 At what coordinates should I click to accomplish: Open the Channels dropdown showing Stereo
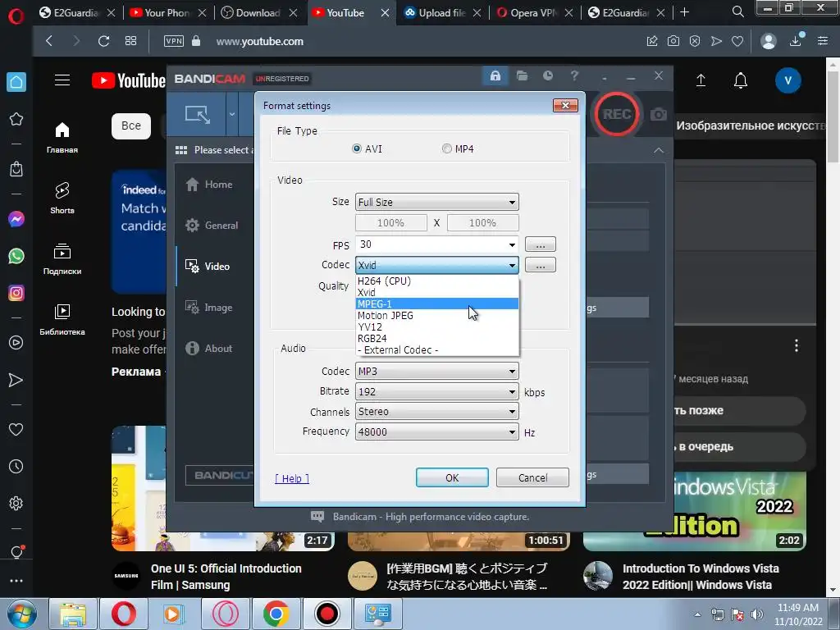tap(437, 412)
